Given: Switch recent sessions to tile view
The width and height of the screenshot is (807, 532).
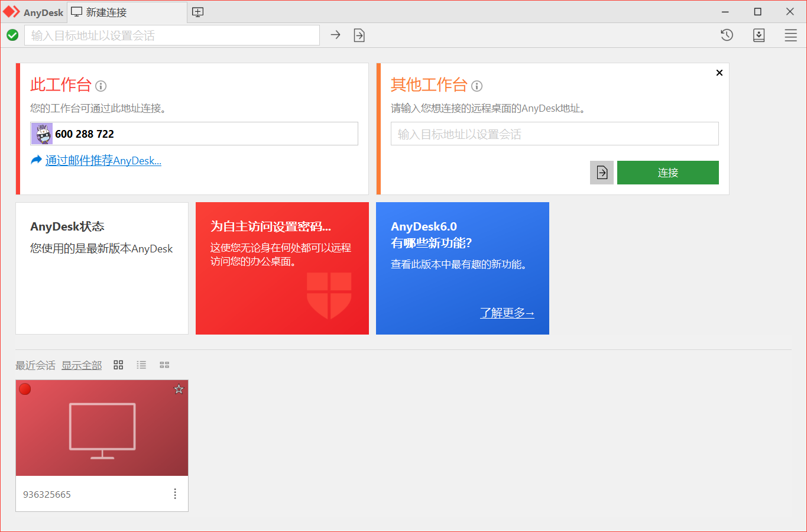Looking at the screenshot, I should [118, 365].
